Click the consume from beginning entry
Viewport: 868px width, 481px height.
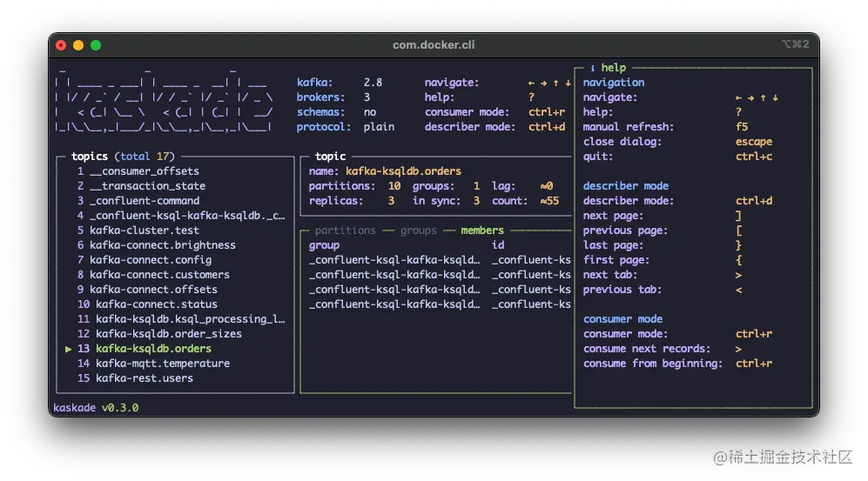[x=677, y=364]
